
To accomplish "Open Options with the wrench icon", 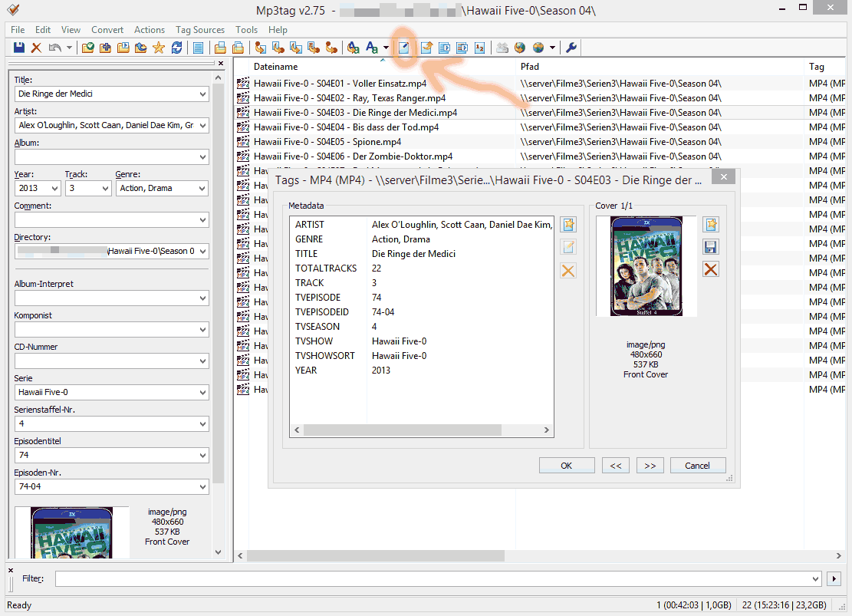I will pyautogui.click(x=571, y=48).
